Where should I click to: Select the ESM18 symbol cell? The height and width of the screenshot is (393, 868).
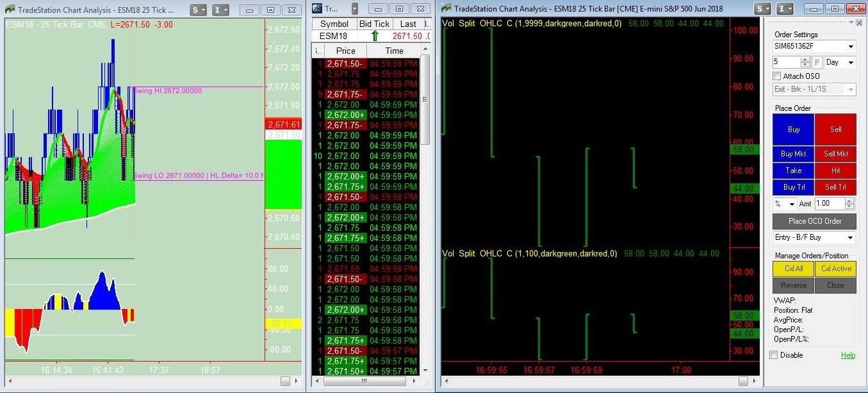pyautogui.click(x=333, y=36)
